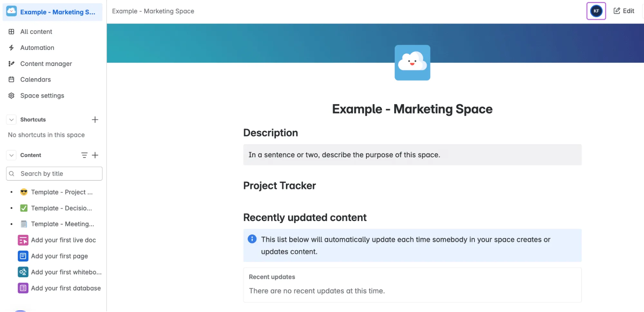Click the Edit page button
Image resolution: width=644 pixels, height=312 pixels.
(x=624, y=11)
